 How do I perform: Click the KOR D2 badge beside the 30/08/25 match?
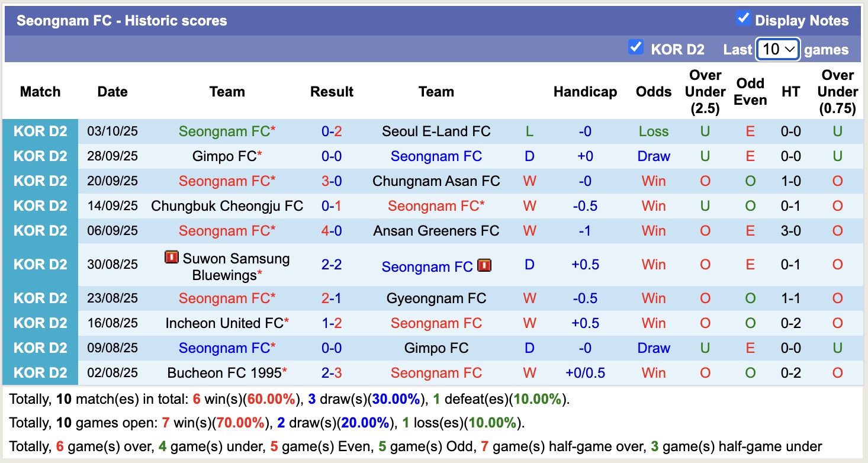click(x=40, y=265)
